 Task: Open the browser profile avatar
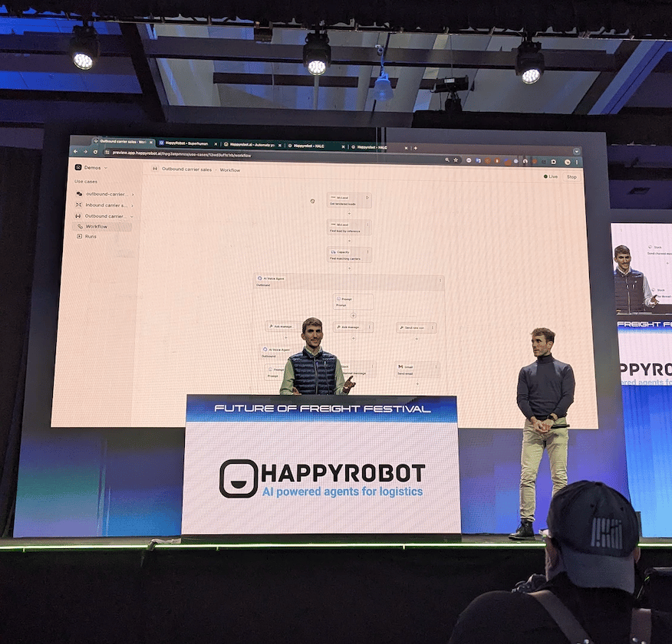point(568,163)
